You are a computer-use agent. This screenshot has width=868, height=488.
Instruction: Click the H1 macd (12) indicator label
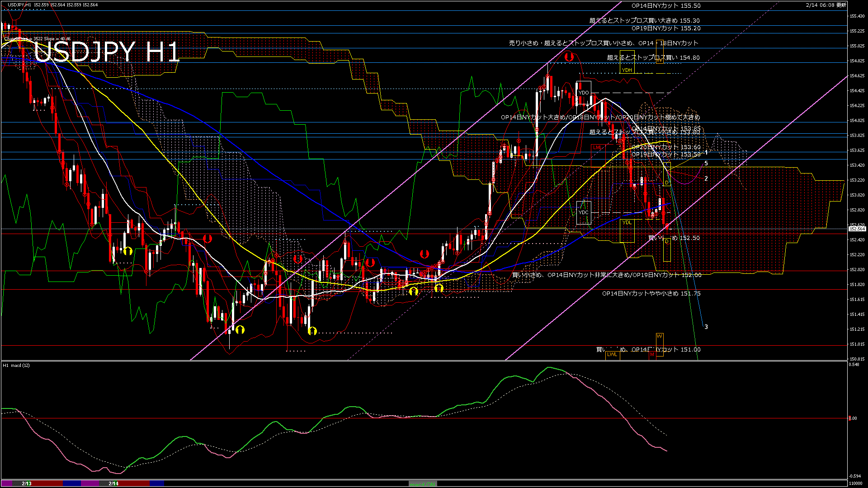[16, 365]
